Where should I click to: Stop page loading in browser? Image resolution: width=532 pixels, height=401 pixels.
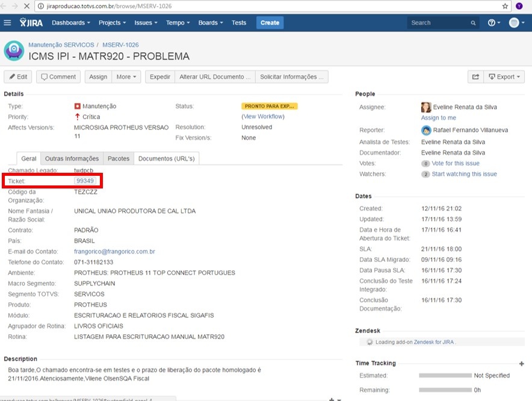coord(27,6)
